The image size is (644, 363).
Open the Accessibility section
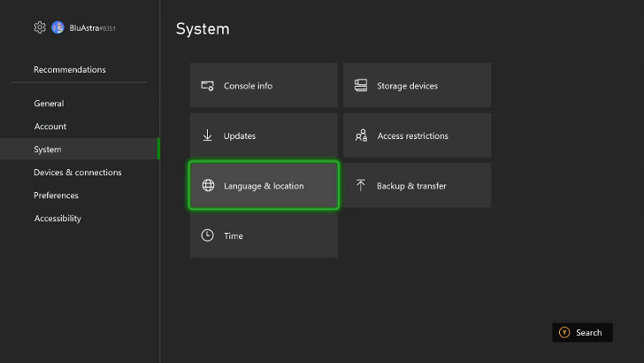point(57,219)
